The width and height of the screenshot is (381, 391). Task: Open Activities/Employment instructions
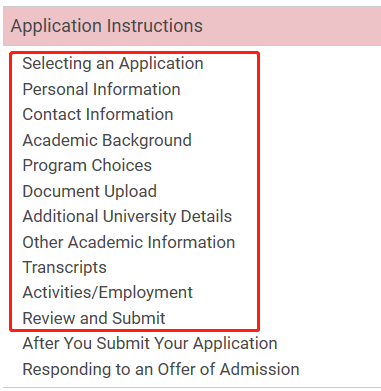point(107,293)
